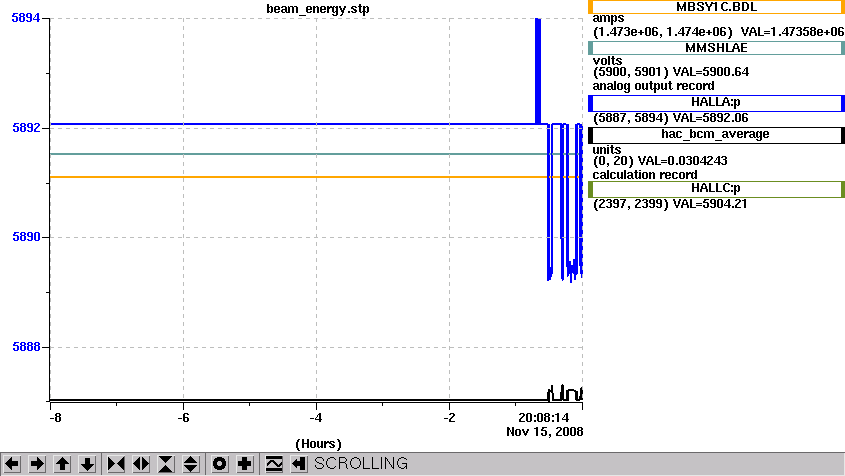Click the 5888 y-axis label
Screen dimensions: 845x476
pos(26,347)
